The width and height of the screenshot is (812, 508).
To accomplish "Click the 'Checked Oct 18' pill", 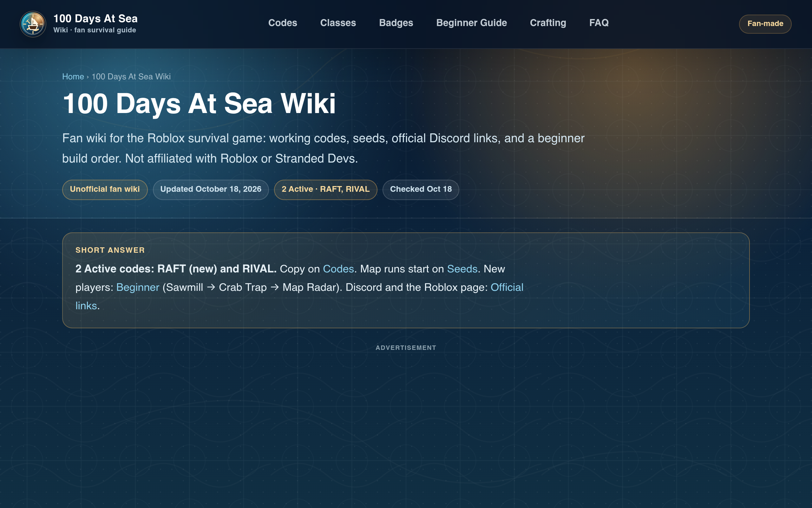I will (421, 190).
